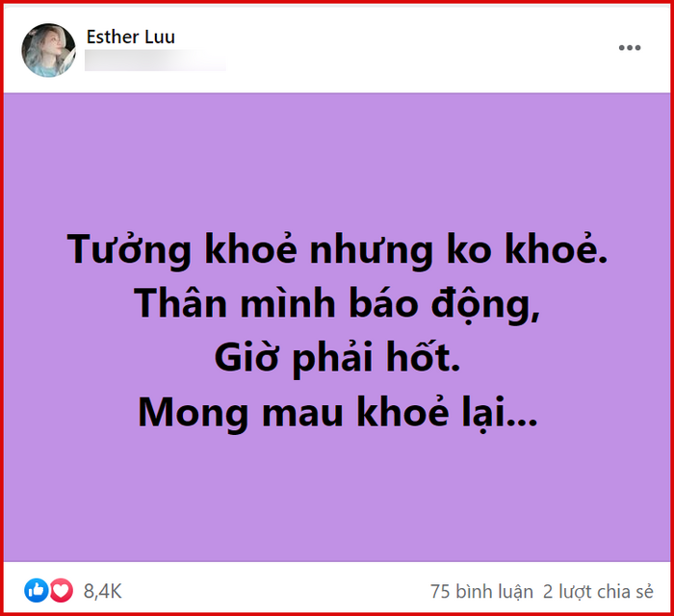The height and width of the screenshot is (616, 674).
Task: Click the line "Mong mau khoẻ lại..."
Action: click(x=337, y=413)
